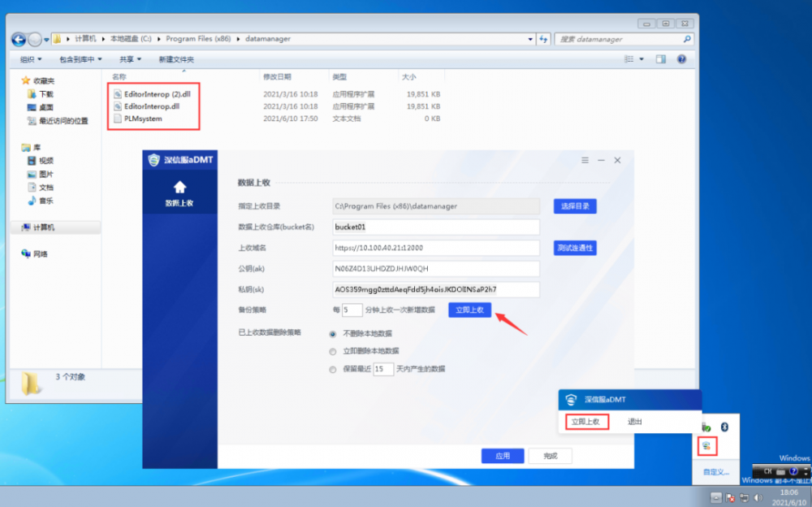Open the 文档 library
The height and width of the screenshot is (507, 812).
(41, 187)
